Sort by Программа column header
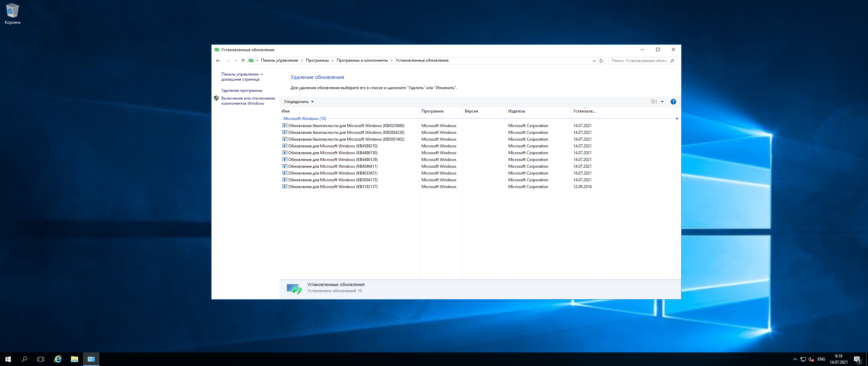Screen dimensions: 868x366 point(441,111)
